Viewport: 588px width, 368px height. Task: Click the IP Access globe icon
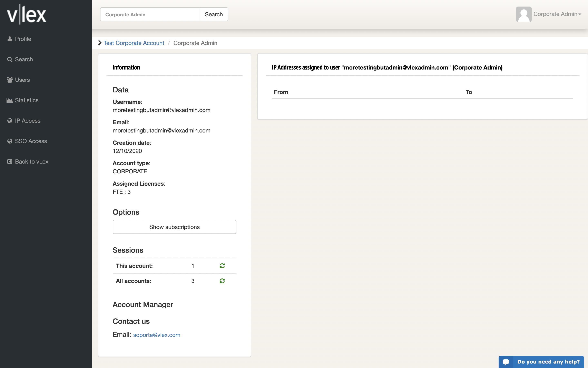click(10, 121)
